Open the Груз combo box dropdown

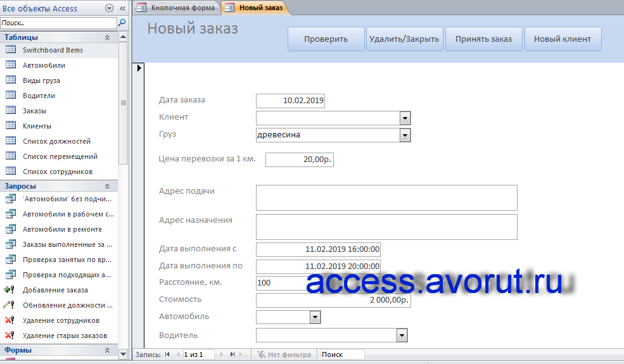[x=405, y=135]
